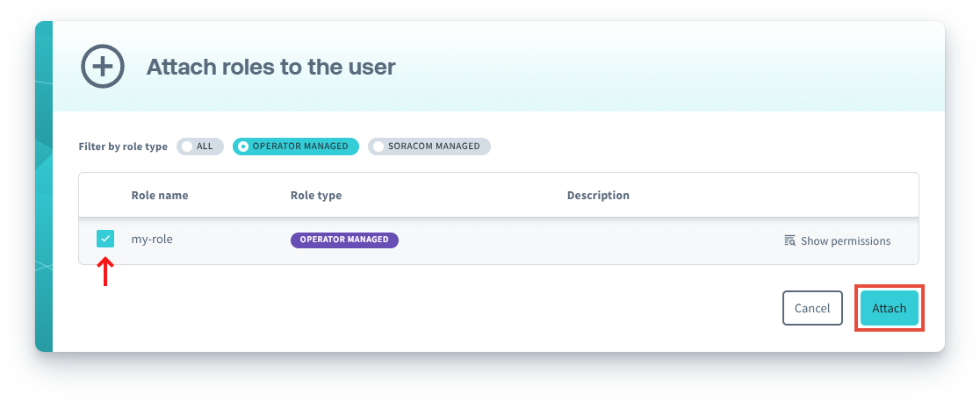Choose the OPERATOR MANAGED filter option
980x401 pixels.
tap(295, 147)
